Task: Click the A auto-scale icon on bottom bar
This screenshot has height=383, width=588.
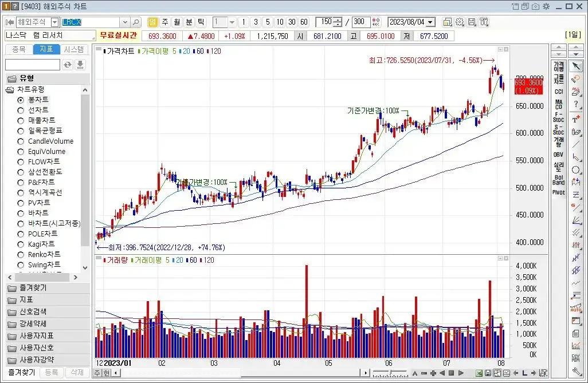Action: [415, 373]
